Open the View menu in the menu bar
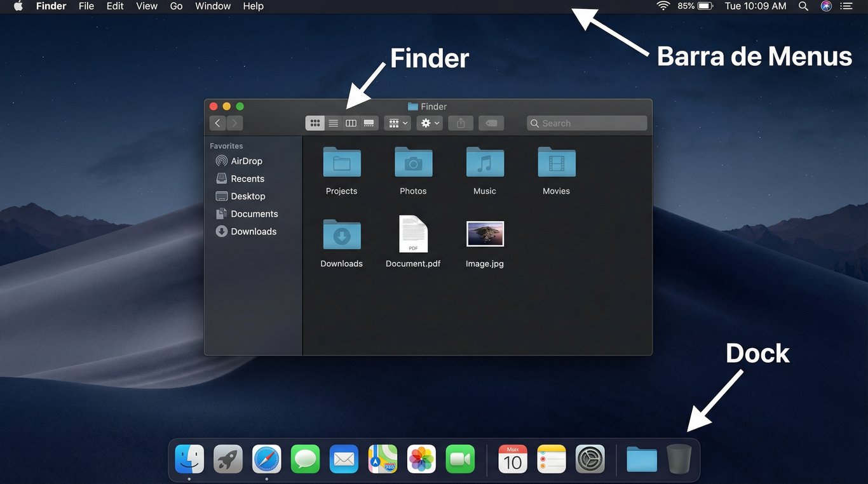The height and width of the screenshot is (484, 868). point(146,6)
